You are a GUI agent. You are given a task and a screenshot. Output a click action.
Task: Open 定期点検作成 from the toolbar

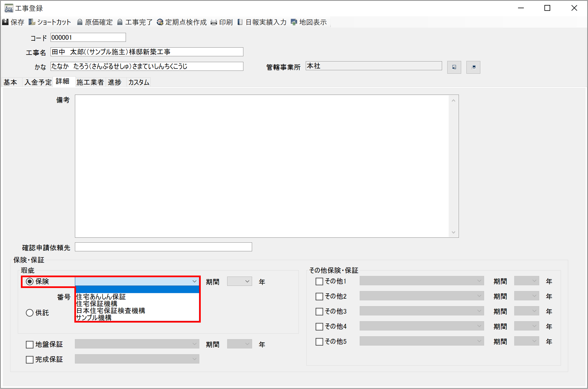(160, 22)
